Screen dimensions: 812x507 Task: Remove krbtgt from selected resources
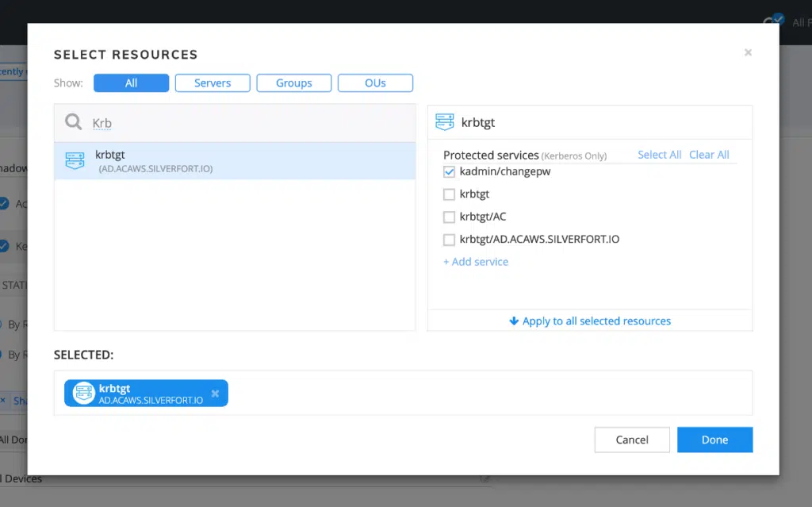click(x=214, y=392)
